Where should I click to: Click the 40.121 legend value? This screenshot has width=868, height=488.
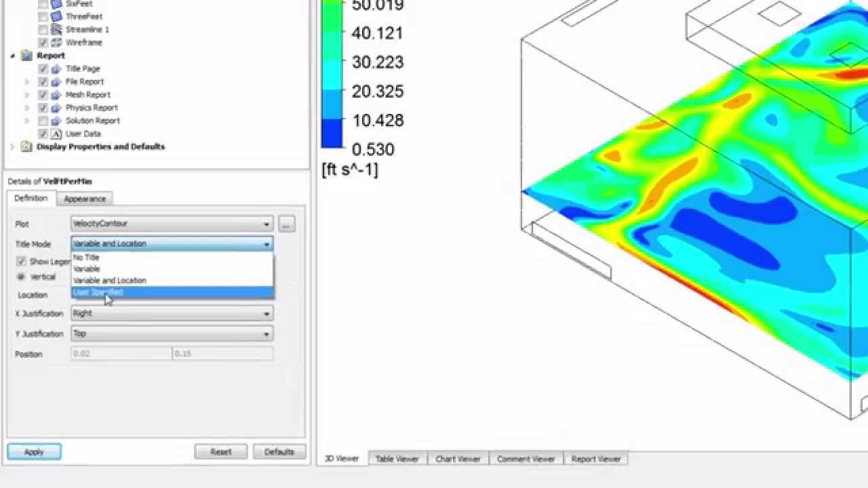[377, 33]
